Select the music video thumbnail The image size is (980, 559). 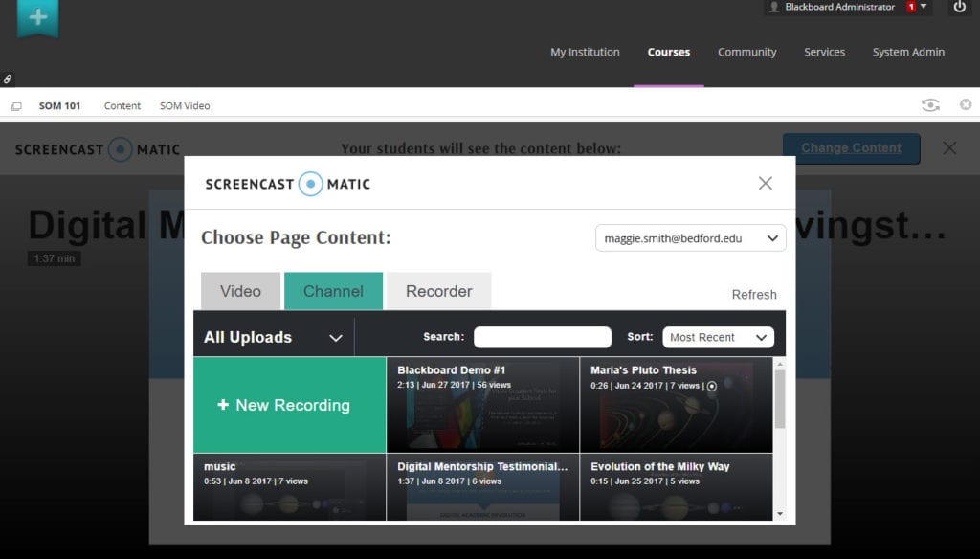click(289, 487)
